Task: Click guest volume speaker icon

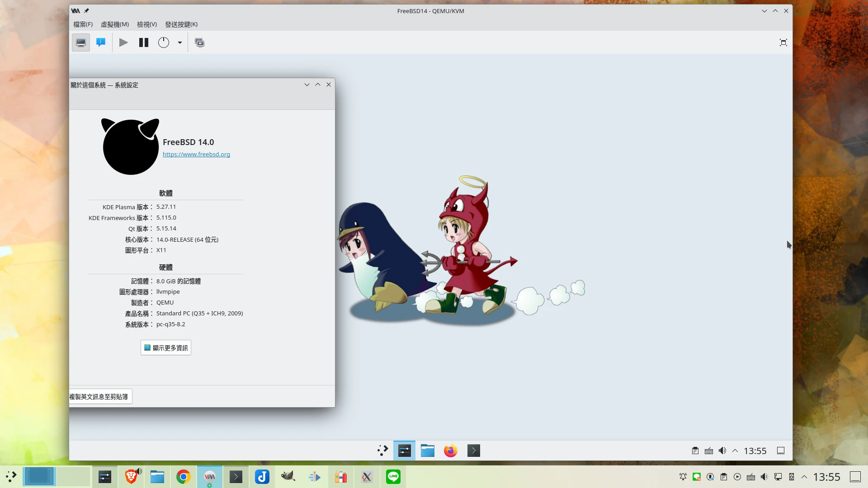Action: 722,450
